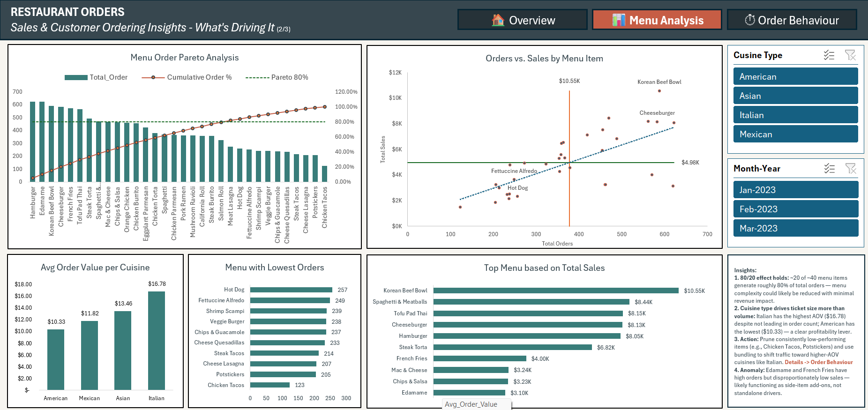Switch to the Menu Analysis tab

(x=657, y=20)
